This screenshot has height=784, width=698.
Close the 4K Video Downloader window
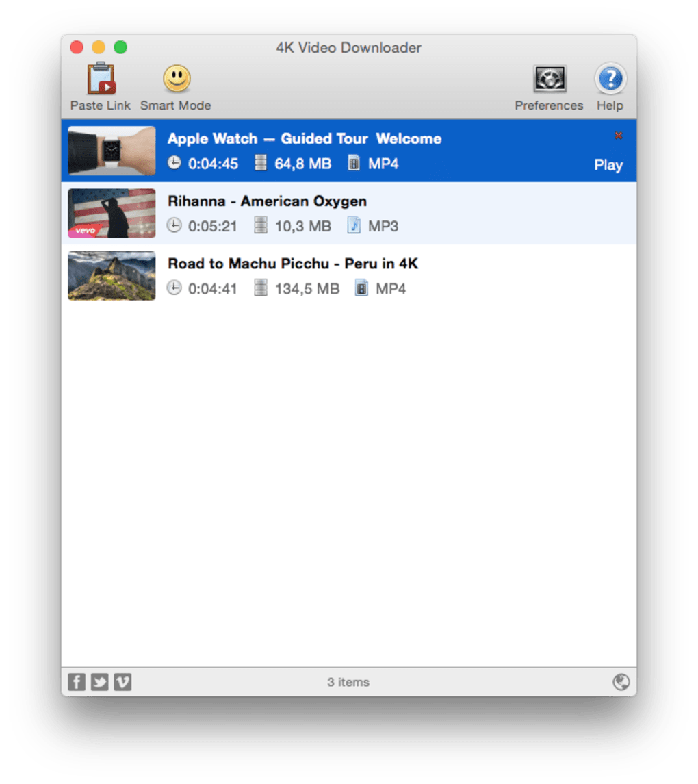[77, 47]
